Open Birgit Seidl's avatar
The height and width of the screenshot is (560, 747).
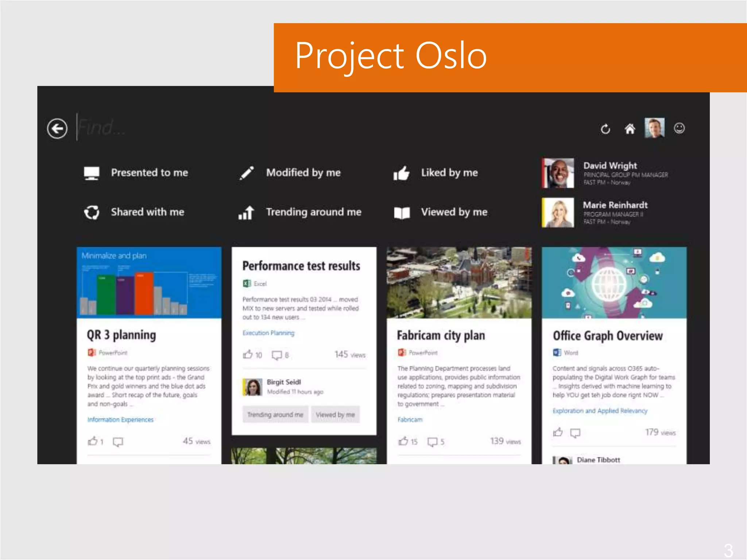click(252, 387)
